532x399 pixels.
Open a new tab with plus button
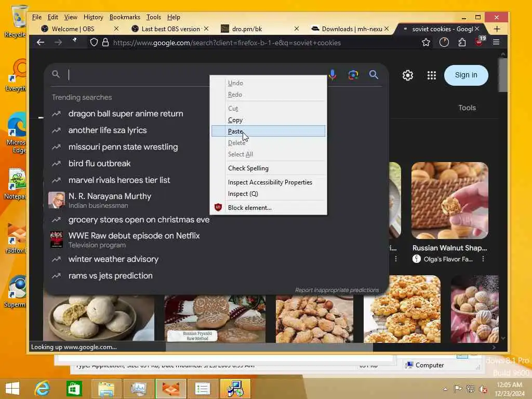[497, 29]
